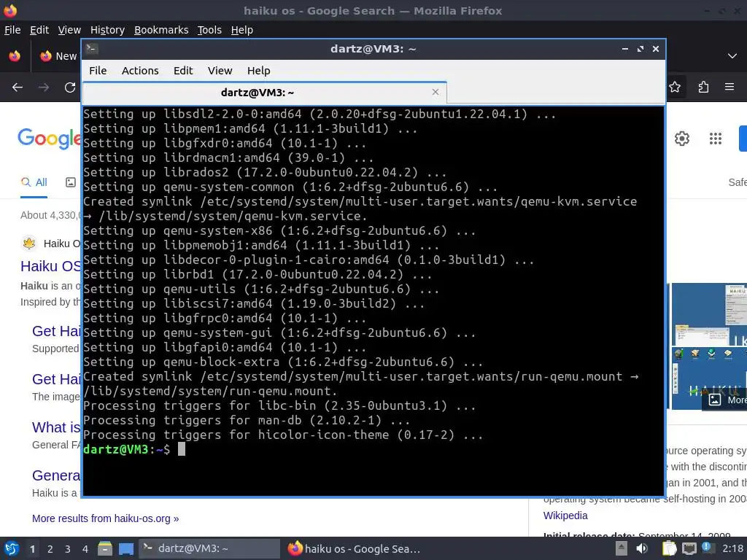Switch to workspace 3
This screenshot has width=747, height=560.
point(68,549)
